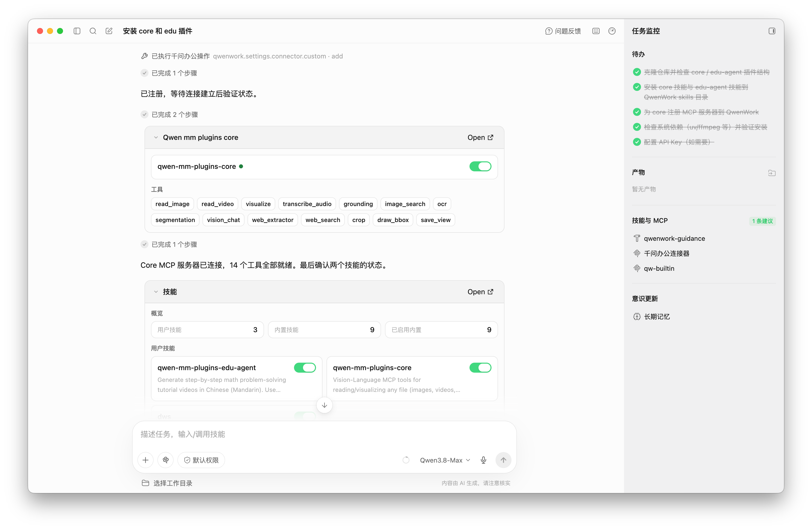Select the transcribe_audio tool chip
812x530 pixels.
click(307, 204)
